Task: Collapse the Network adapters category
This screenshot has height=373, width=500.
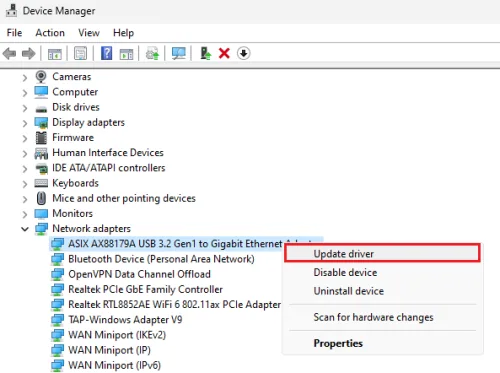Action: point(25,229)
